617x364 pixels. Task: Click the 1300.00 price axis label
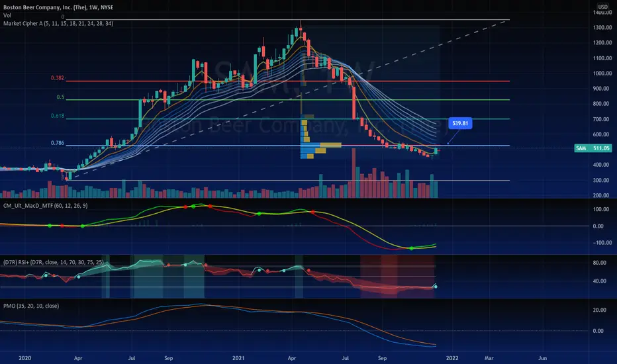[602, 28]
